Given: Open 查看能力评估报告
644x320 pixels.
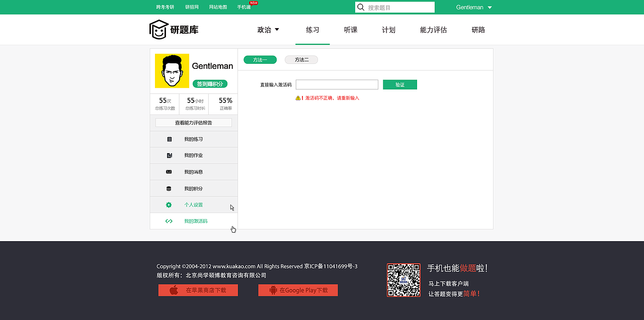Looking at the screenshot, I should click(194, 122).
